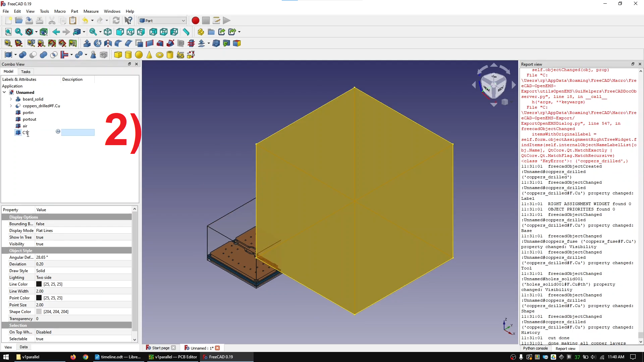
Task: Select the Measure Linear tool
Action: click(8, 43)
